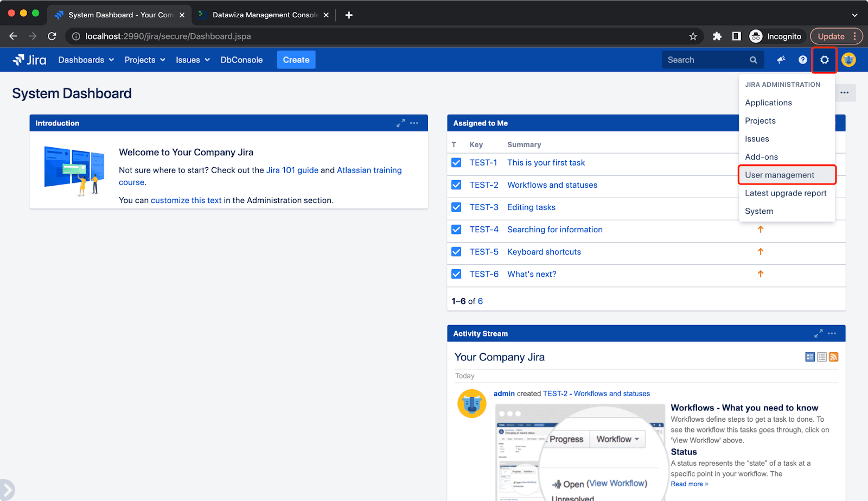Maximize the Activity Stream gadget
Screen dimensions: 868x501
[x=818, y=333]
